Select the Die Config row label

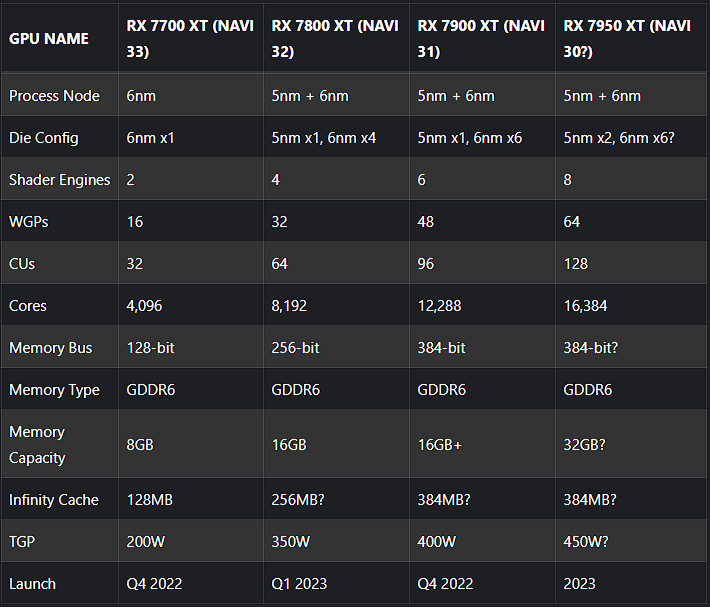click(43, 138)
